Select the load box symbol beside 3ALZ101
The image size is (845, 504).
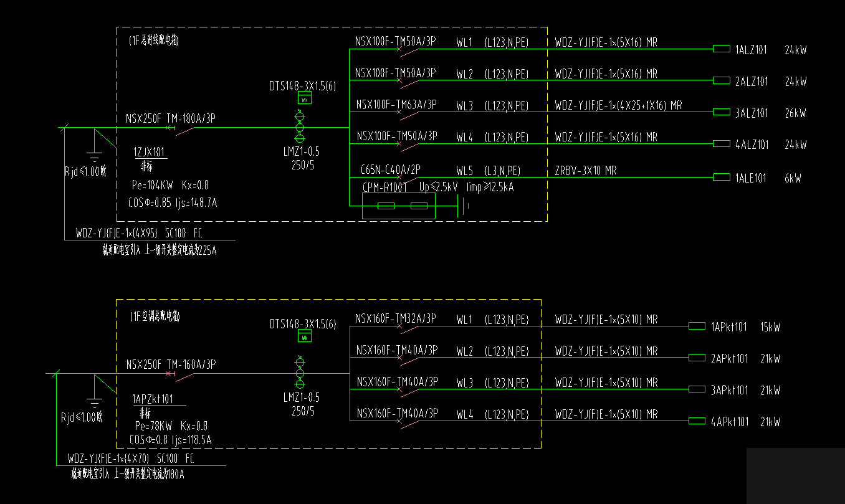coord(721,112)
